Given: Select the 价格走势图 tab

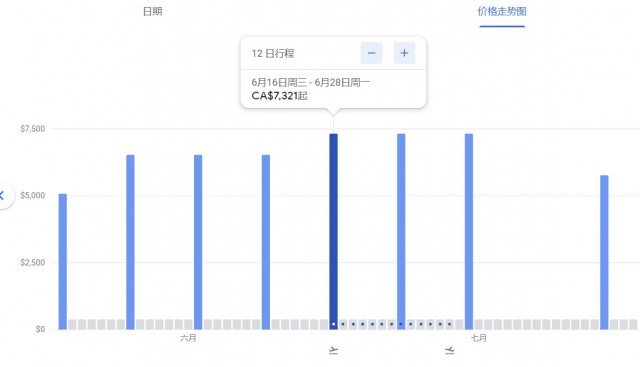Looking at the screenshot, I should coord(502,11).
